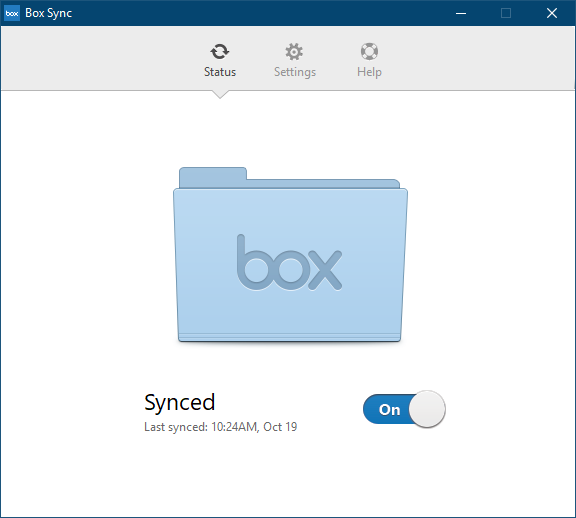576x518 pixels.
Task: Click the circular sync arrows Status icon
Action: point(220,51)
